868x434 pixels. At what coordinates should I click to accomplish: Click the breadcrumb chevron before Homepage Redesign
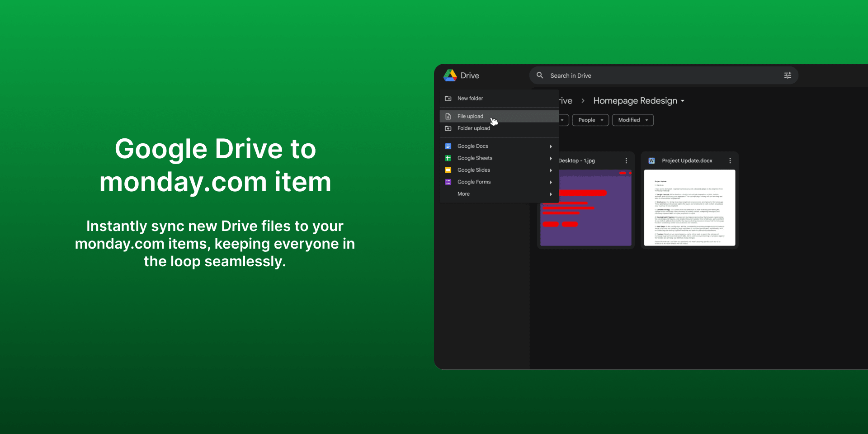pyautogui.click(x=583, y=101)
